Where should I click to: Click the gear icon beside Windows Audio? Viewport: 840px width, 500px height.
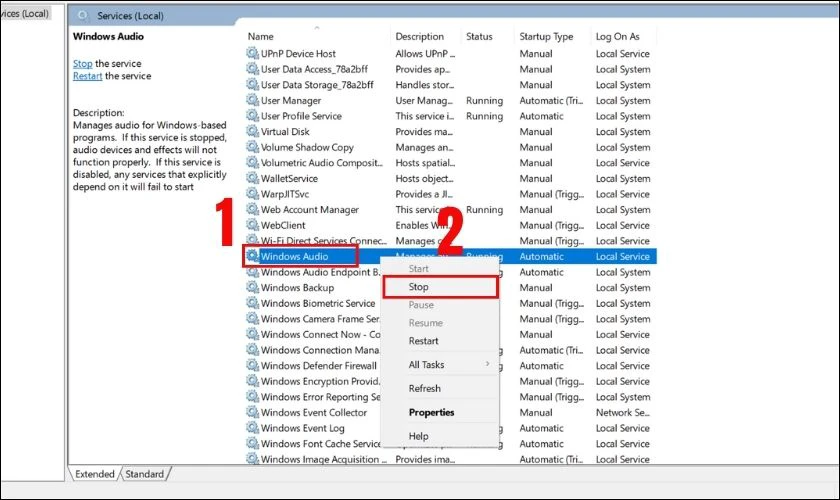(252, 256)
